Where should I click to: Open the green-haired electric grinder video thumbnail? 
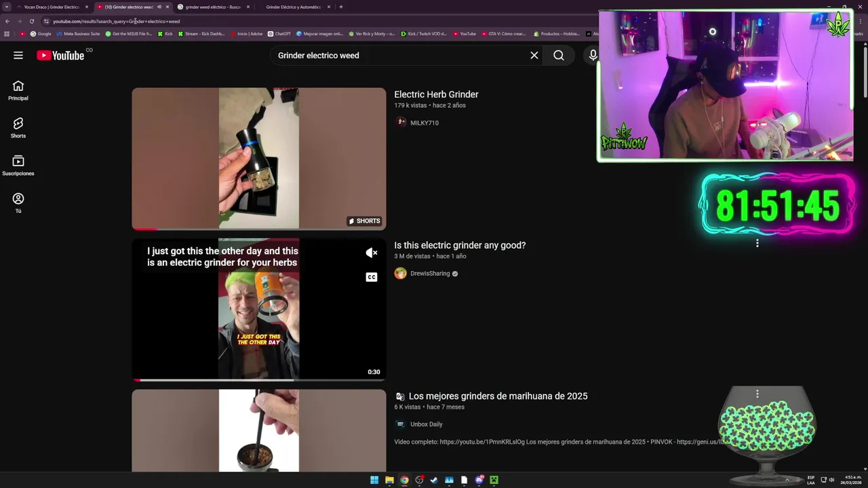pyautogui.click(x=259, y=309)
